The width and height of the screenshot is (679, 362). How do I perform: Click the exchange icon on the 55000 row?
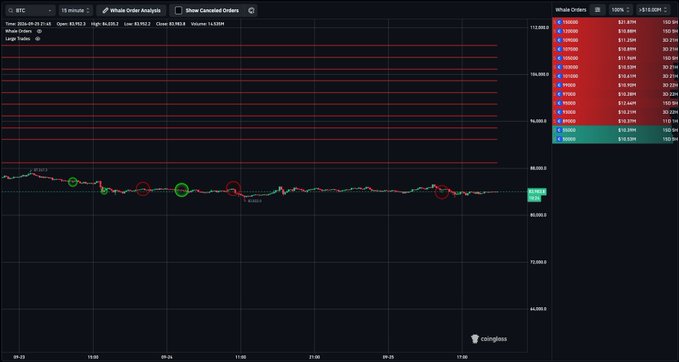pos(559,130)
